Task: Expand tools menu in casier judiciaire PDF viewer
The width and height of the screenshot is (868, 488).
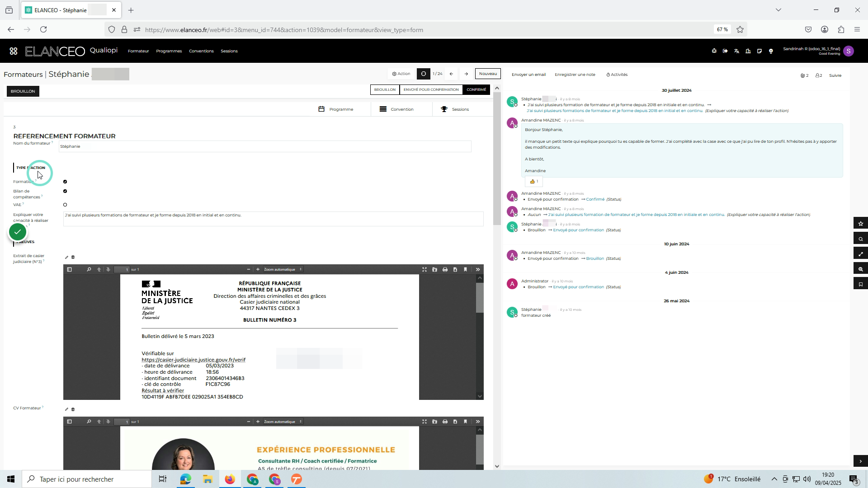Action: 478,270
